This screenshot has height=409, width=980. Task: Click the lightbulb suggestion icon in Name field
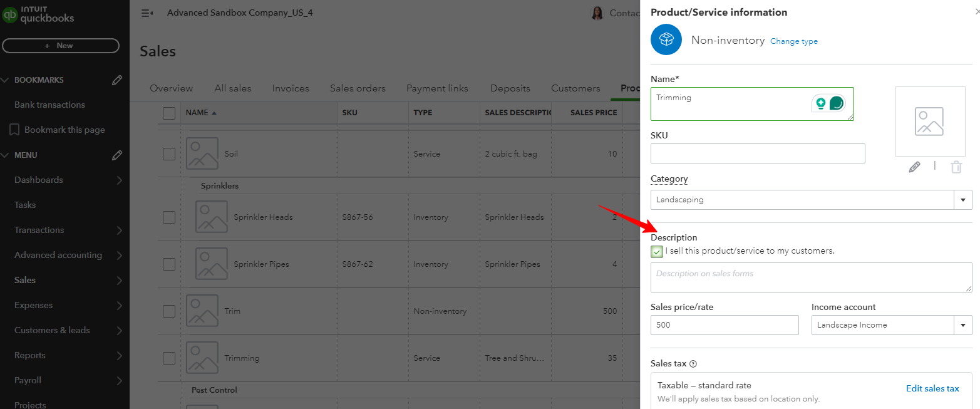pyautogui.click(x=820, y=103)
